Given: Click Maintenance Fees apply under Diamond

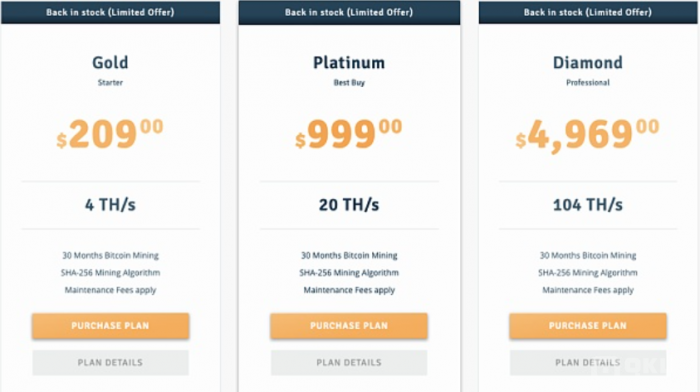Looking at the screenshot, I should point(588,290).
